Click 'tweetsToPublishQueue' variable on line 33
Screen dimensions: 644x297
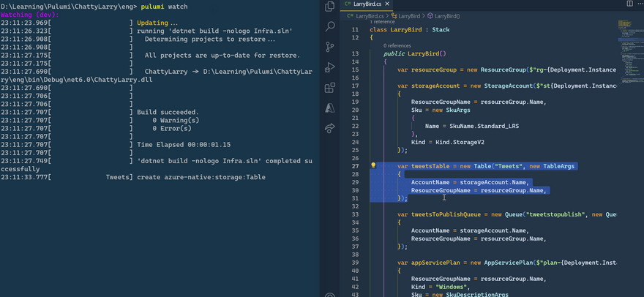click(446, 214)
